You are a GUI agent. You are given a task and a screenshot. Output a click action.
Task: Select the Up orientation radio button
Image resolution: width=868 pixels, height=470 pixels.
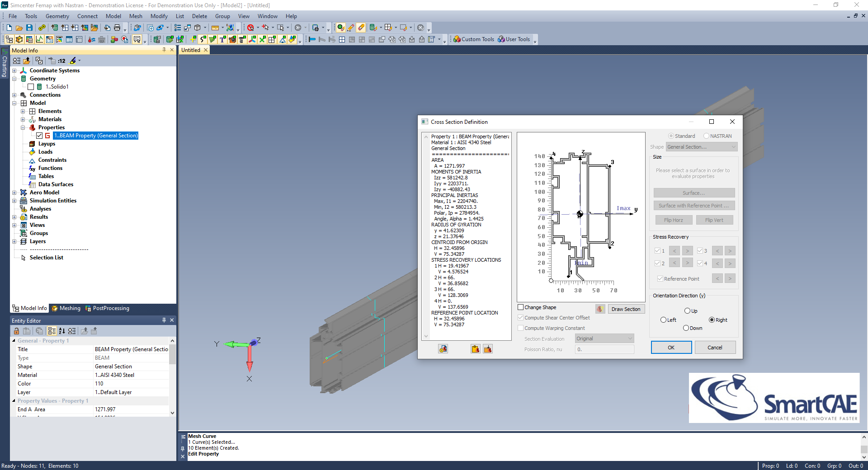pos(687,311)
